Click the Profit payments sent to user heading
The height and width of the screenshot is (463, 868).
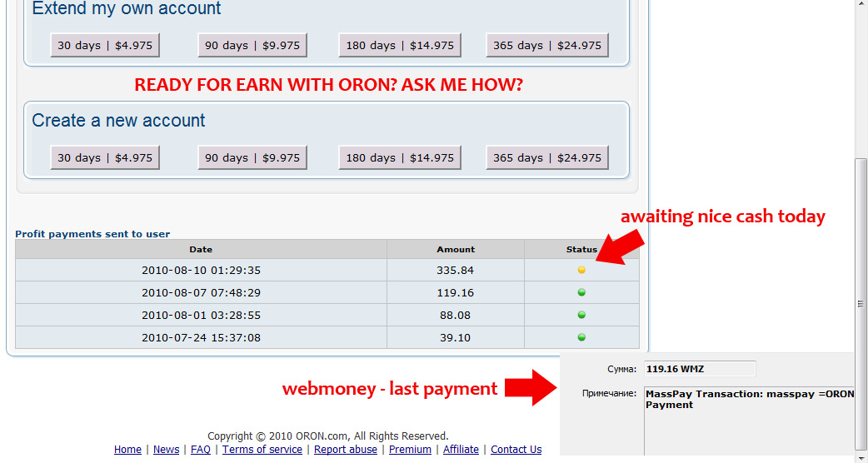tap(92, 234)
